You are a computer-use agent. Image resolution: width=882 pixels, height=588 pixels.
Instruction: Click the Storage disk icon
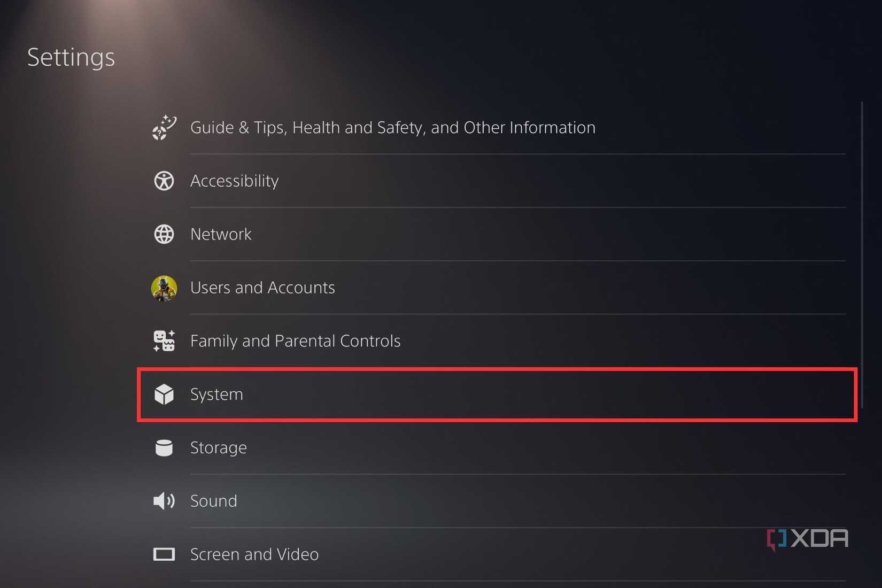[x=164, y=447]
